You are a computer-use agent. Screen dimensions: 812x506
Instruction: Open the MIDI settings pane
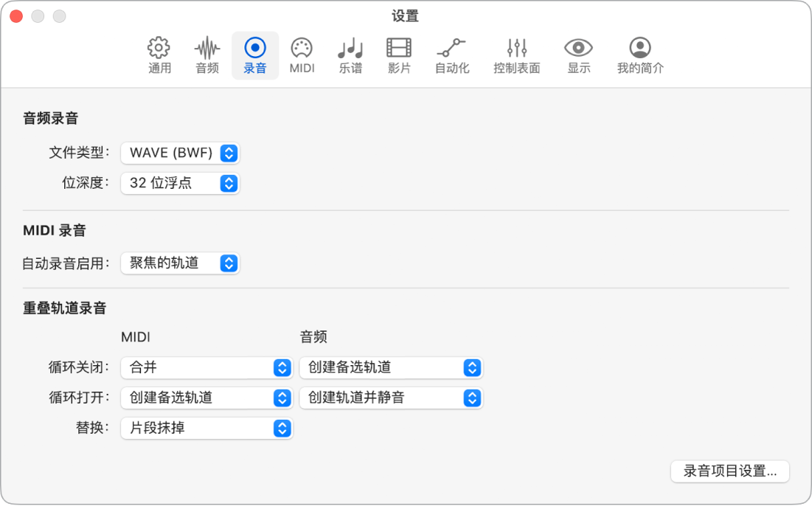[302, 55]
